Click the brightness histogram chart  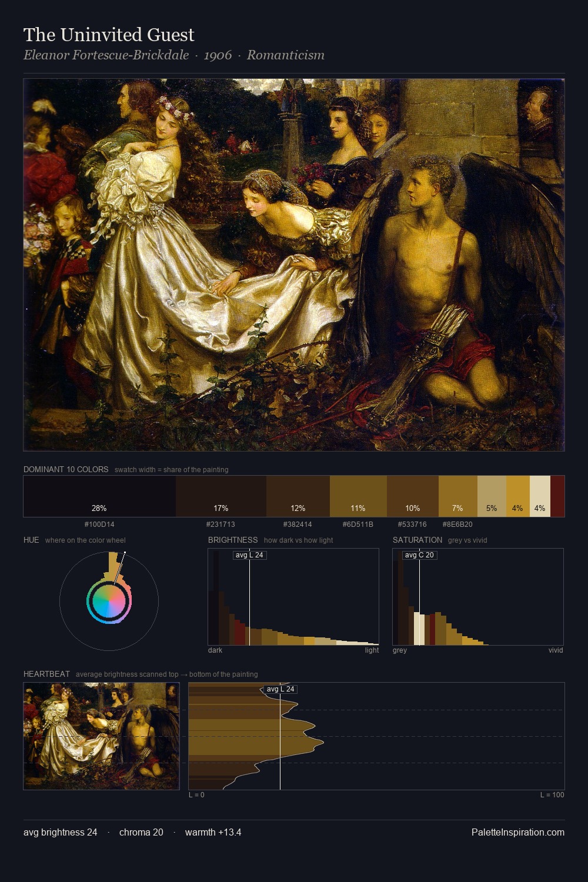pos(293,597)
